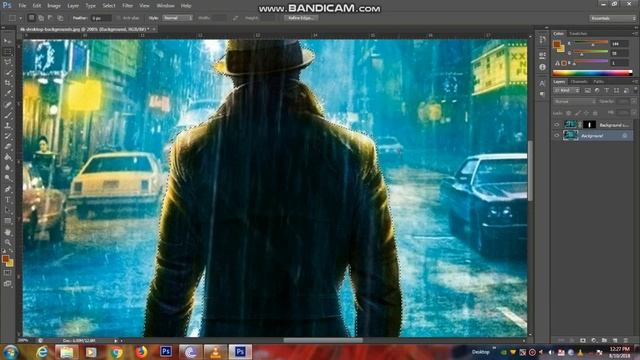Click the red R slider in Color panel
640x360 pixels.
[591, 43]
